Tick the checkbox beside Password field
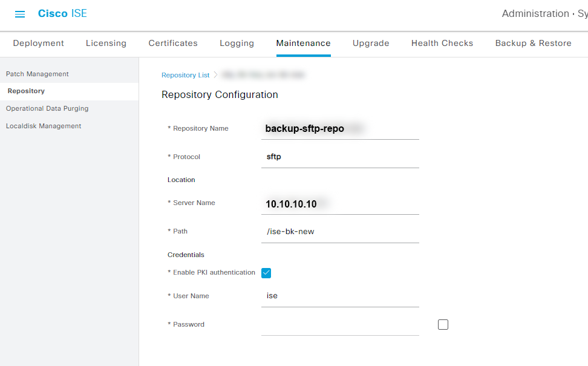The height and width of the screenshot is (366, 588). click(443, 325)
